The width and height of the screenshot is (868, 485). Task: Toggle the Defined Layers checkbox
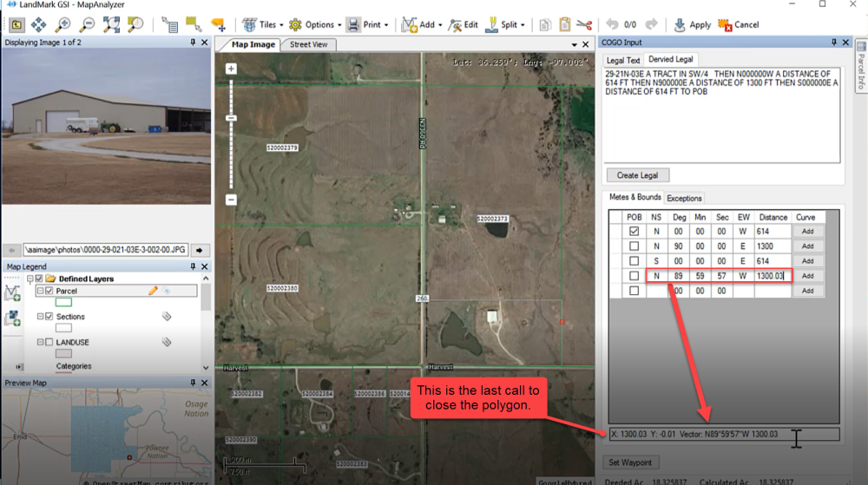pyautogui.click(x=39, y=279)
